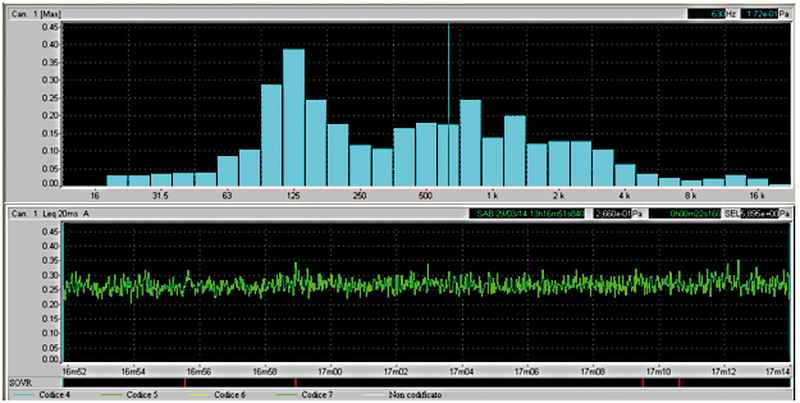Image resolution: width=800 pixels, height=403 pixels.
Task: Click the 16m52 time axis label
Action: [x=73, y=371]
